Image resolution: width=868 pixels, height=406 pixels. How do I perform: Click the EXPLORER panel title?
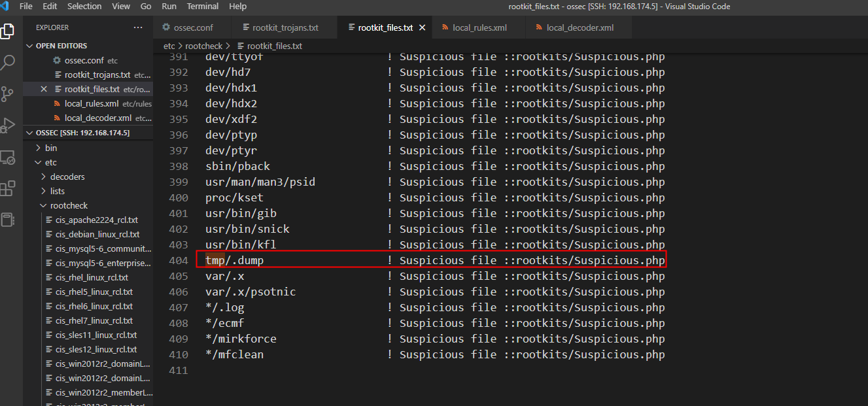(52, 27)
